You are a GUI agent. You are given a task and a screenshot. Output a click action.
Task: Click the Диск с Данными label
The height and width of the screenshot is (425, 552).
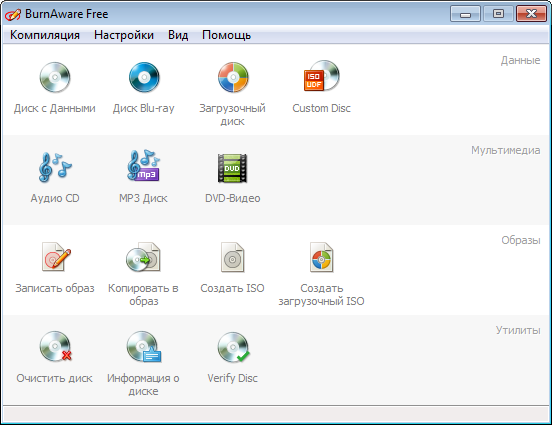coord(55,108)
